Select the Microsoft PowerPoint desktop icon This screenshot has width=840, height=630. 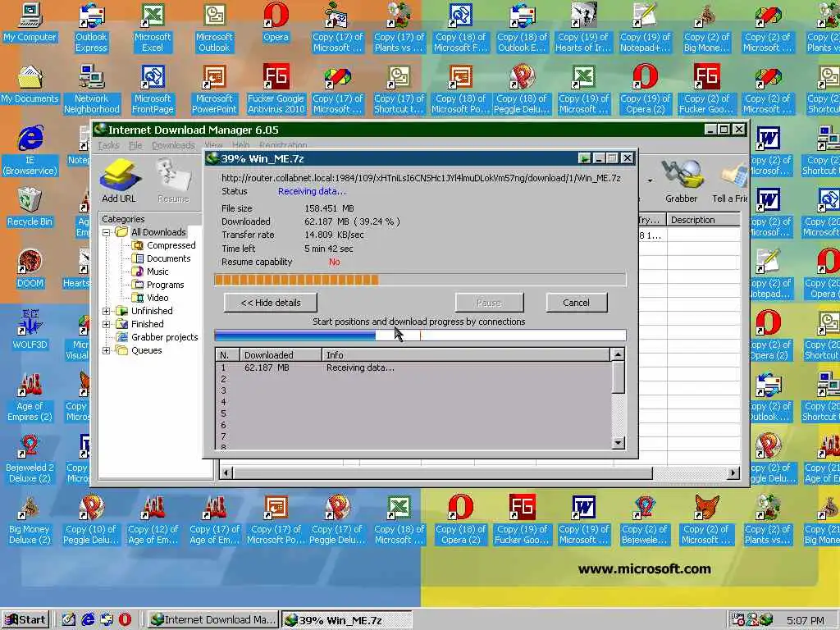point(214,89)
